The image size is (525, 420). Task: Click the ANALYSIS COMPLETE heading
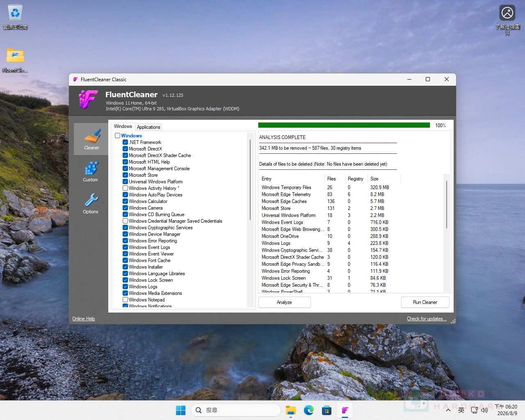(282, 137)
